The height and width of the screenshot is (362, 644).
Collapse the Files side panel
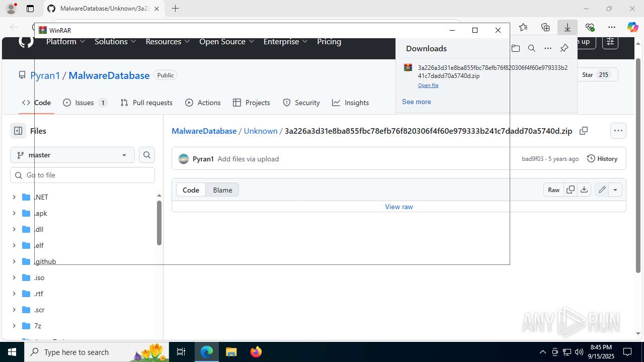[18, 131]
